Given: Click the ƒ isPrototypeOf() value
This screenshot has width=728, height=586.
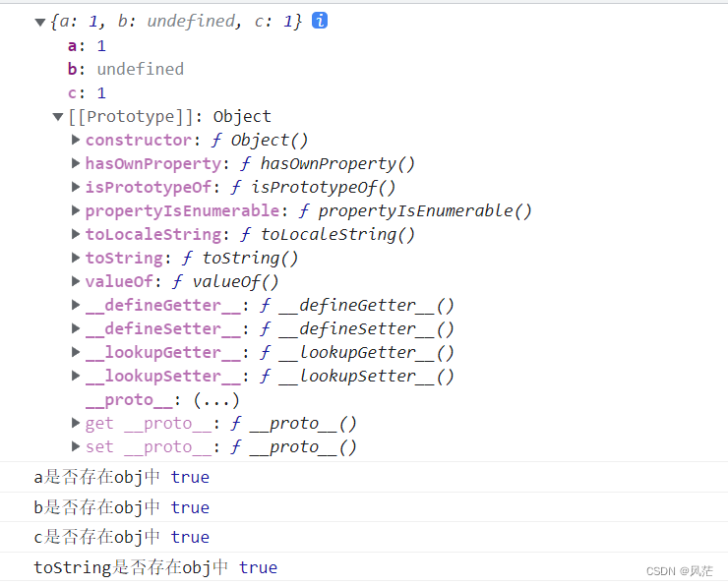Looking at the screenshot, I should [313, 188].
